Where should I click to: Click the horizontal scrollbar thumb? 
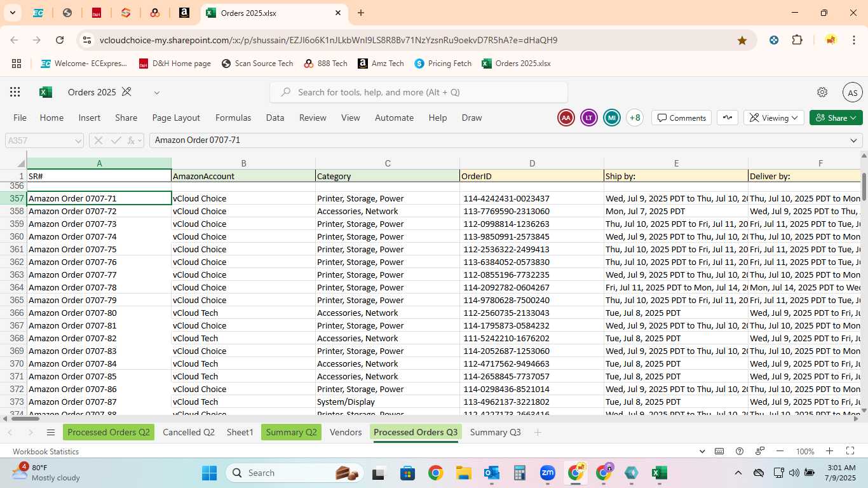(x=25, y=418)
